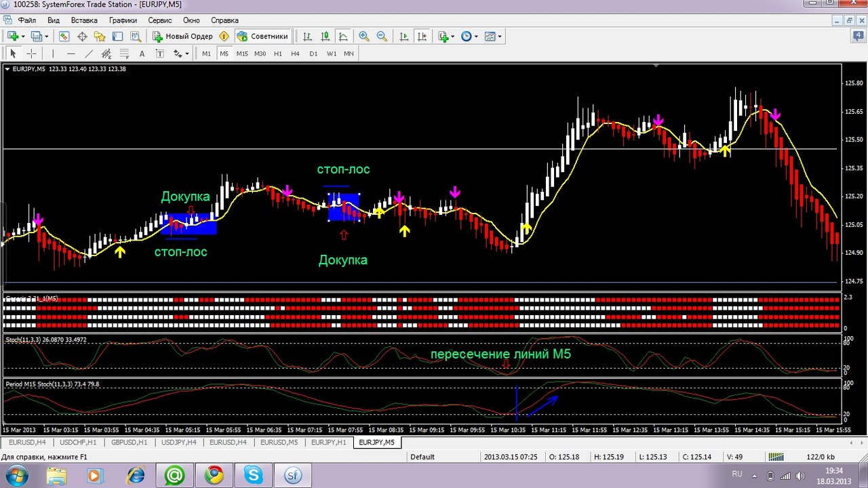Click the Indicators list icon
The height and width of the screenshot is (488, 868).
point(443,36)
